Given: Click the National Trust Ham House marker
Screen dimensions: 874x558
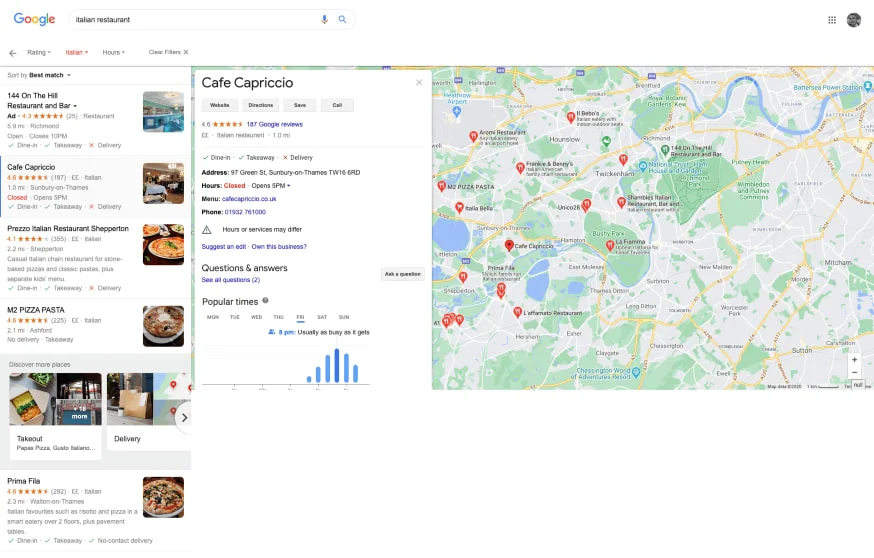Looking at the screenshot, I should pos(643,166).
